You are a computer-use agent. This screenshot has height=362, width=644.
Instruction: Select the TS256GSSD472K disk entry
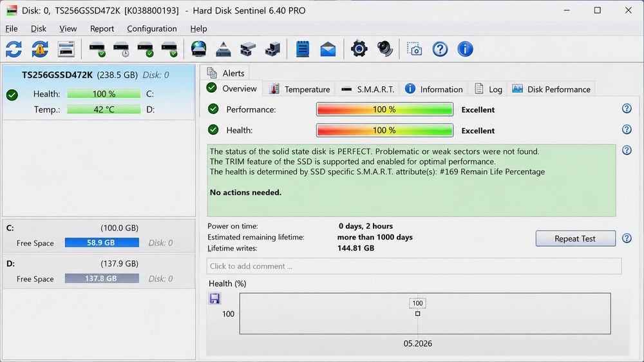point(99,92)
